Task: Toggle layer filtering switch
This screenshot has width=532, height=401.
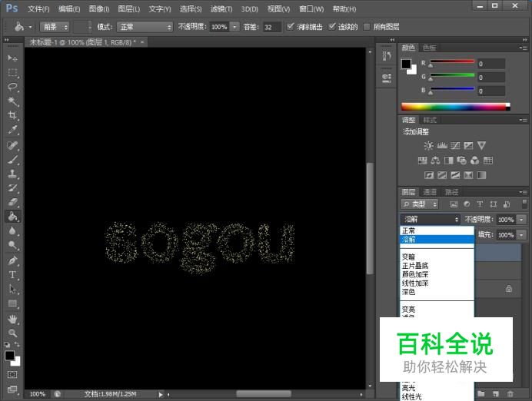Action: coord(524,204)
